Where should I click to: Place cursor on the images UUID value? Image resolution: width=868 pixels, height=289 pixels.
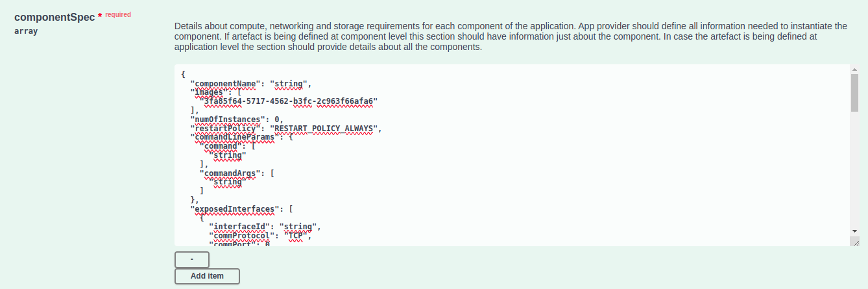click(289, 101)
